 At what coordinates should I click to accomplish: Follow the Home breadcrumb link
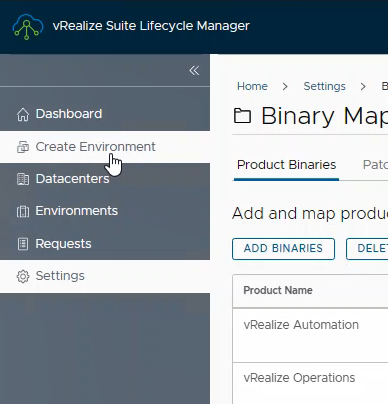(x=252, y=86)
